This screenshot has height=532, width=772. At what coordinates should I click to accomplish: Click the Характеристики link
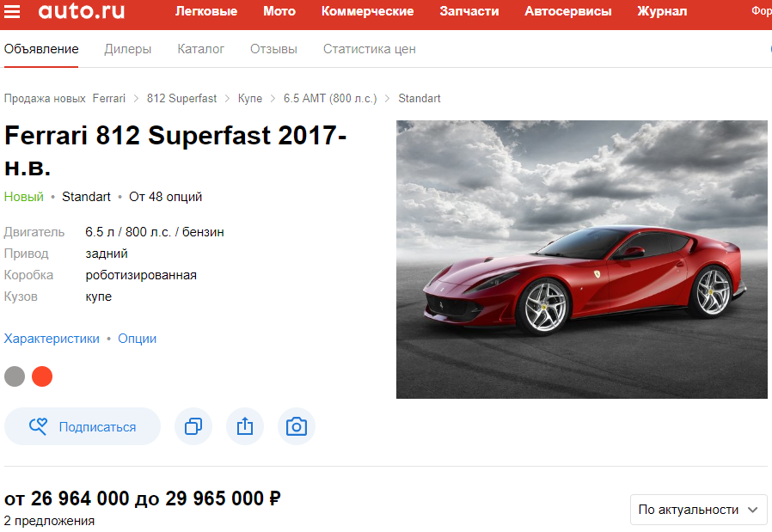coord(52,339)
